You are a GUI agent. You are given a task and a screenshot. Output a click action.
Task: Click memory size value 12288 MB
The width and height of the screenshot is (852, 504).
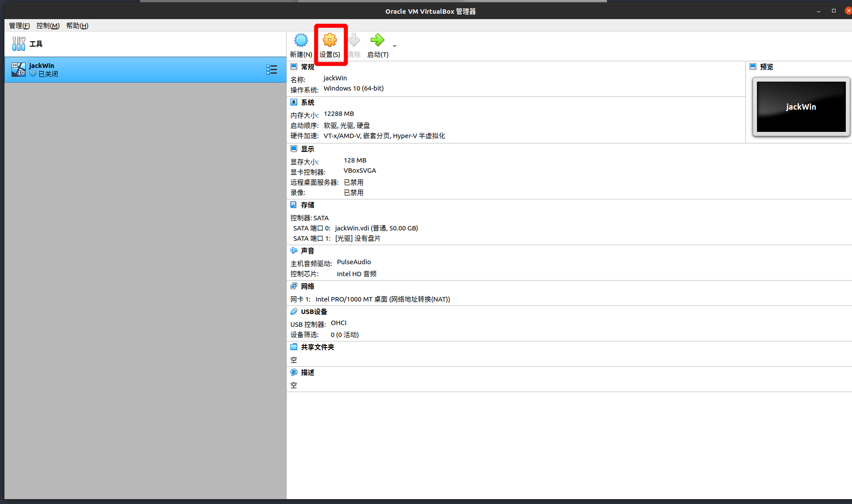point(339,114)
